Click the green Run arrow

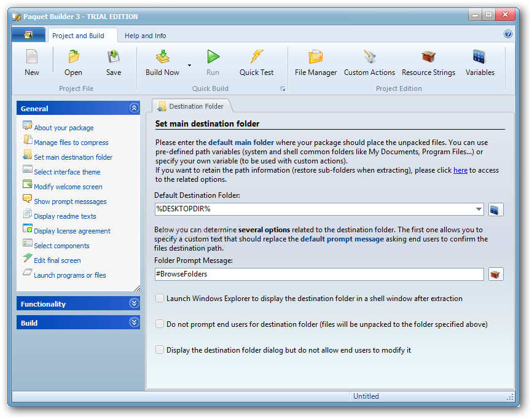click(213, 57)
